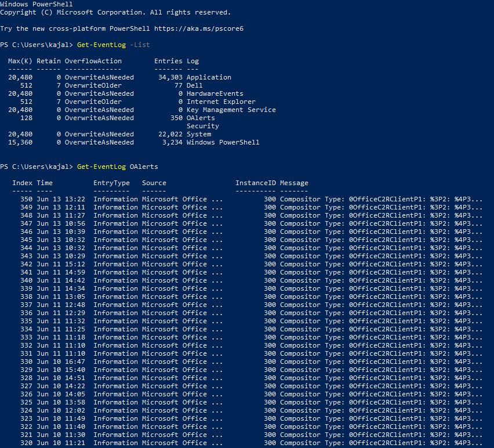Select the Index column header
The height and width of the screenshot is (448, 494).
pos(22,182)
